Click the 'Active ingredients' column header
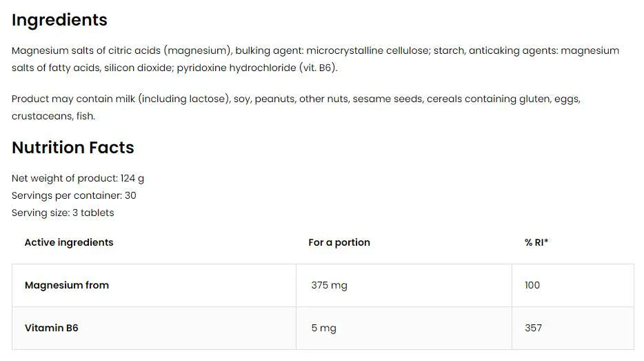The height and width of the screenshot is (361, 644). point(69,242)
